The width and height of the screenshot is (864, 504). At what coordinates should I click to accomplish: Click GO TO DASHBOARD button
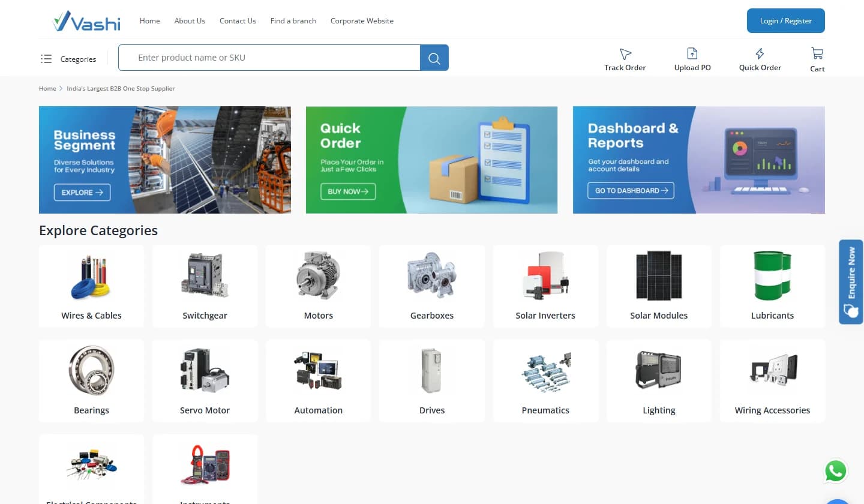pyautogui.click(x=631, y=191)
